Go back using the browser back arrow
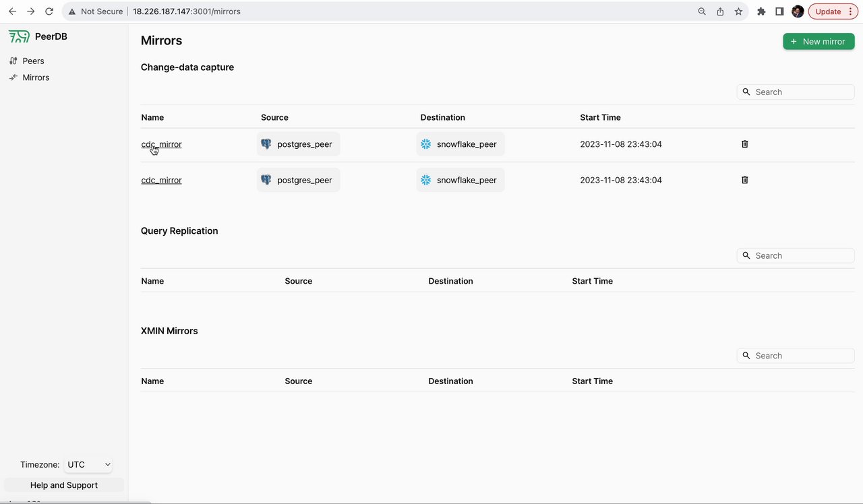Viewport: 863px width, 504px height. [12, 11]
